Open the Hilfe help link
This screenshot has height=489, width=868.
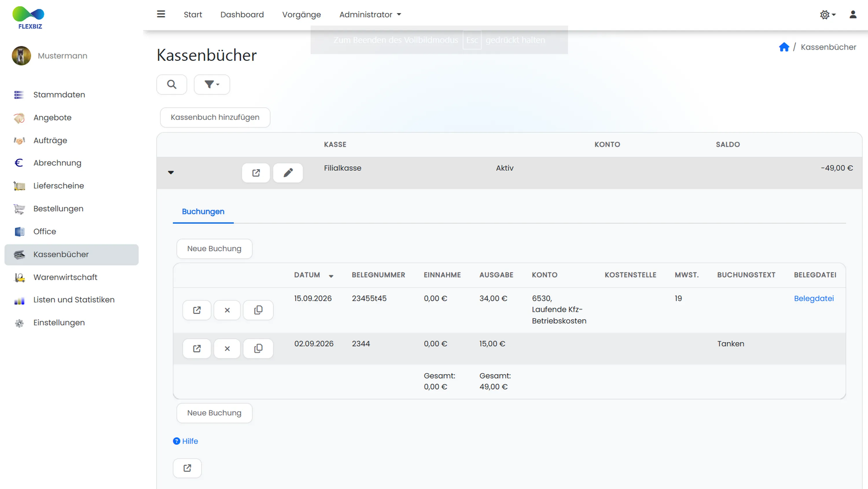(185, 441)
